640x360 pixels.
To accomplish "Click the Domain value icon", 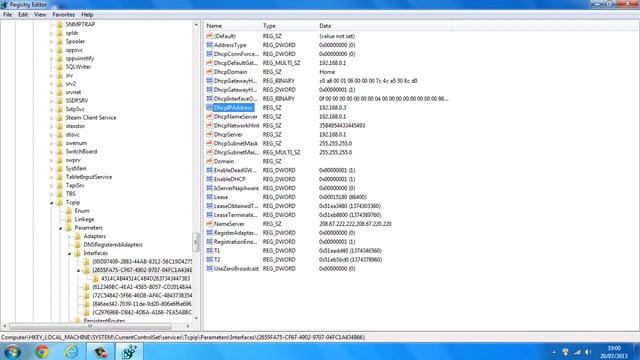I will (x=209, y=161).
